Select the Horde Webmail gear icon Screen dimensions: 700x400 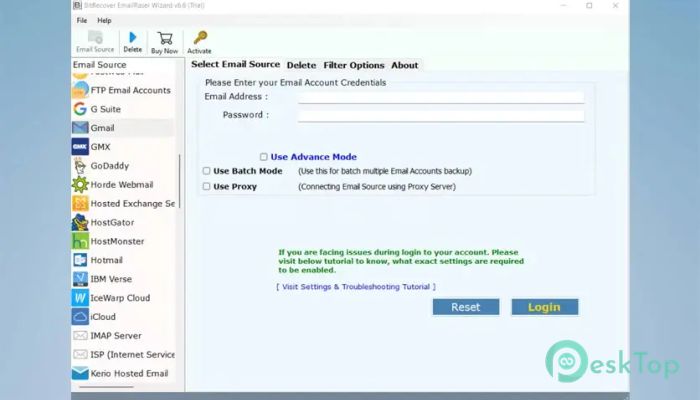pos(80,184)
